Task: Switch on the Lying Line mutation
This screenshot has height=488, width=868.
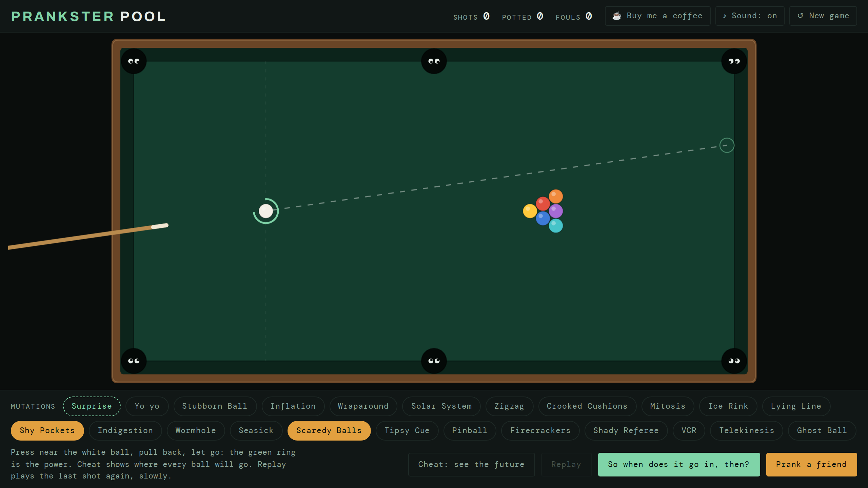Action: (796, 406)
